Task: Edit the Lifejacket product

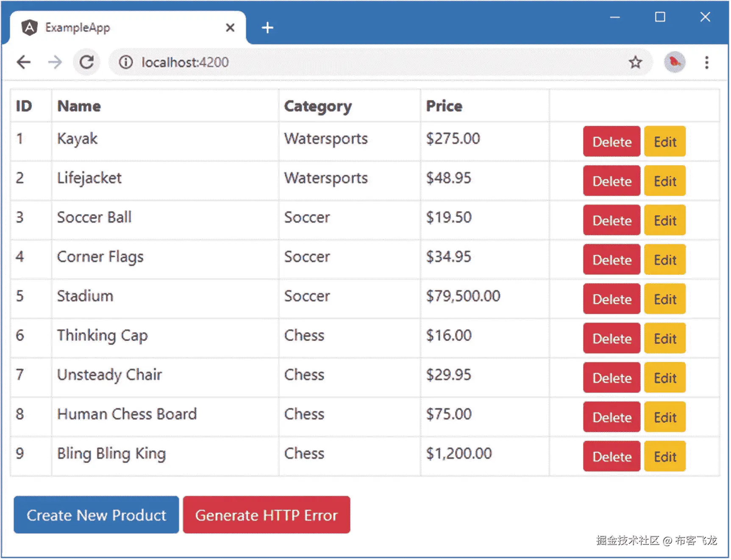Action: tap(664, 181)
